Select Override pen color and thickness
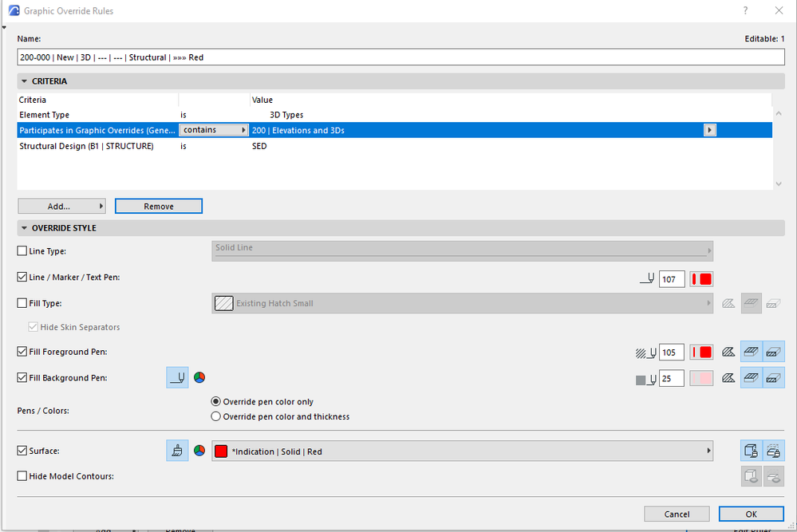 (216, 416)
